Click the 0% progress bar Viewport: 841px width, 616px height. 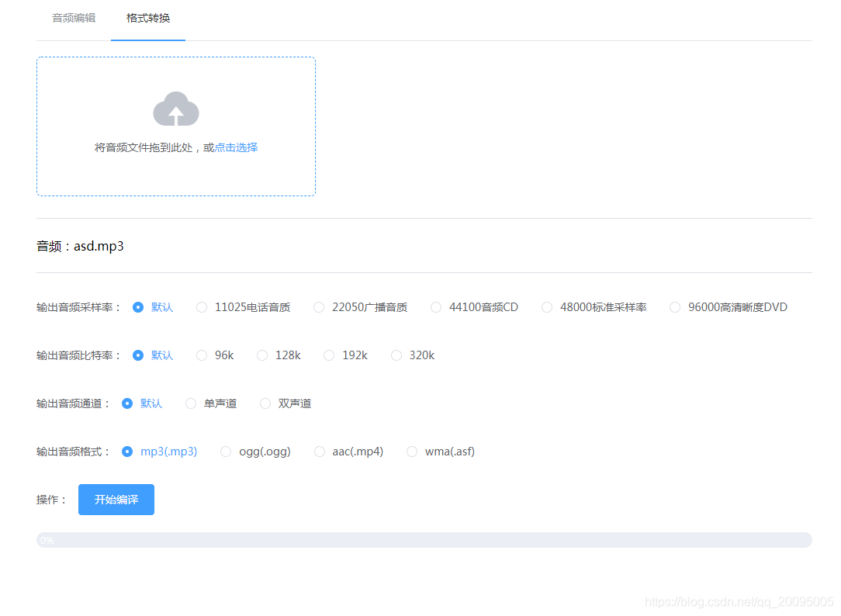pos(424,540)
